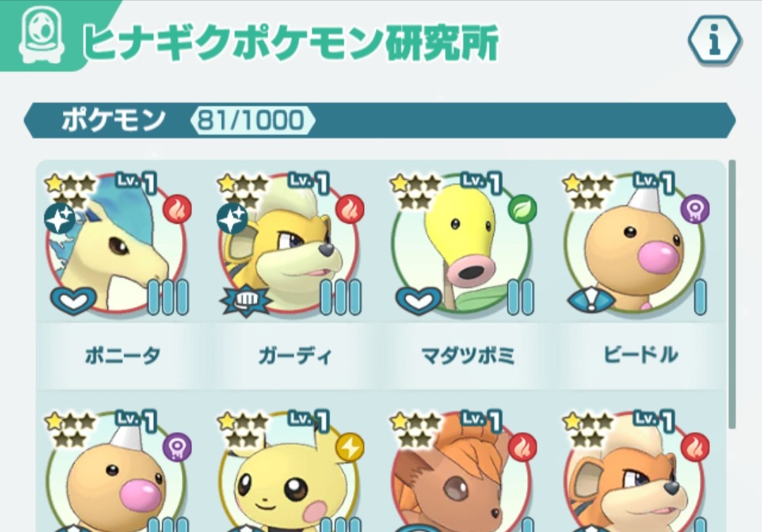Select the マダツボミ portrait
Screen dimensions: 762x532
click(x=461, y=243)
